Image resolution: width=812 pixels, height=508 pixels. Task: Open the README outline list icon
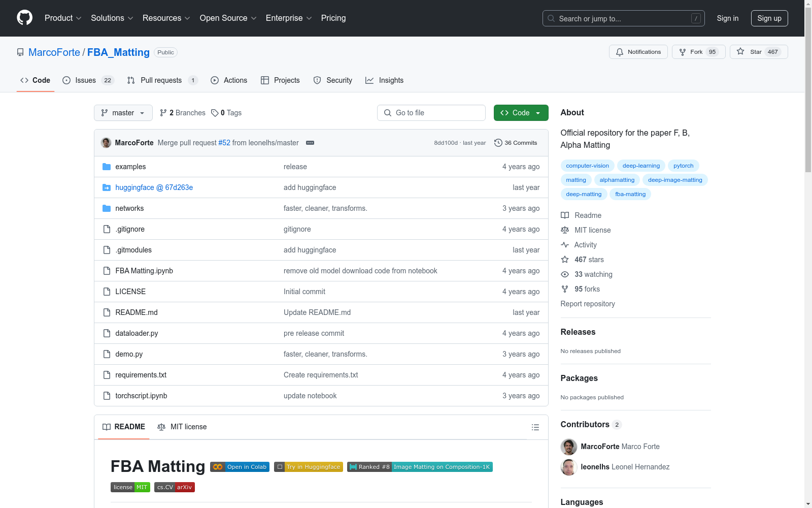coord(535,427)
